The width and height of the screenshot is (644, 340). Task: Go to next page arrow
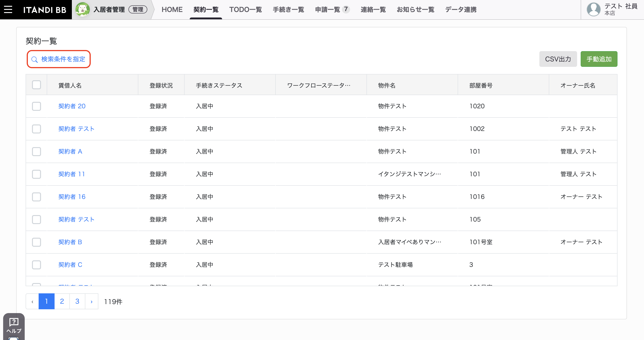[91, 302]
